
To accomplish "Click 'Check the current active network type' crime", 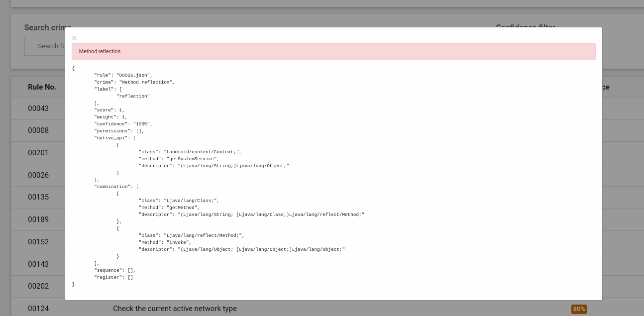I will (x=175, y=309).
